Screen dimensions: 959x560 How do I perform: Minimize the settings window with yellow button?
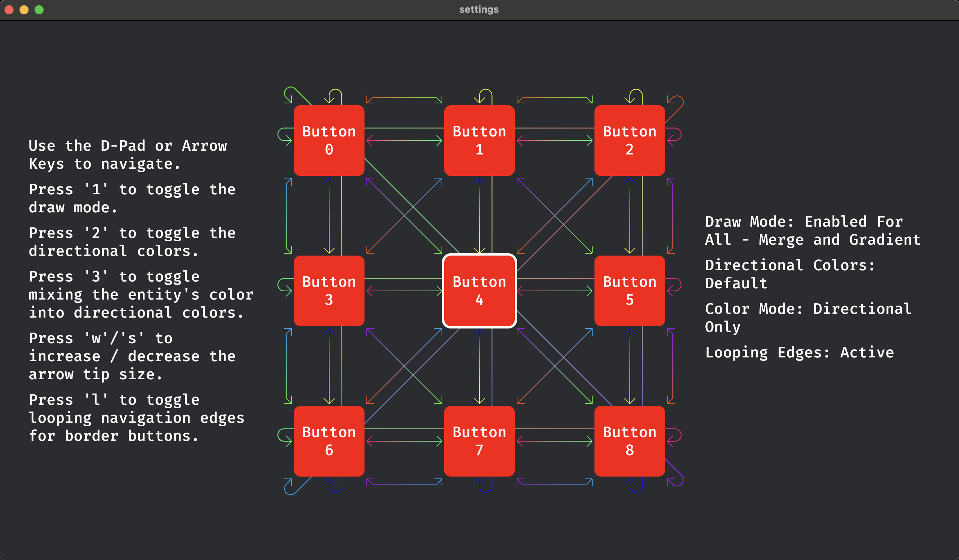[x=24, y=9]
